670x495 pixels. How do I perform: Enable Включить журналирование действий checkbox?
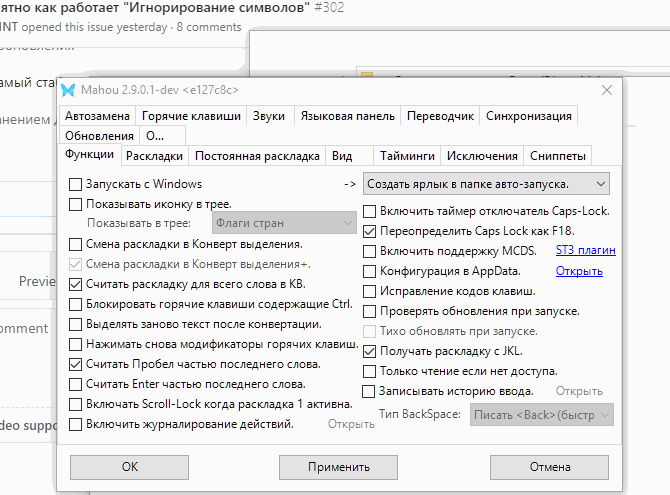pos(75,425)
